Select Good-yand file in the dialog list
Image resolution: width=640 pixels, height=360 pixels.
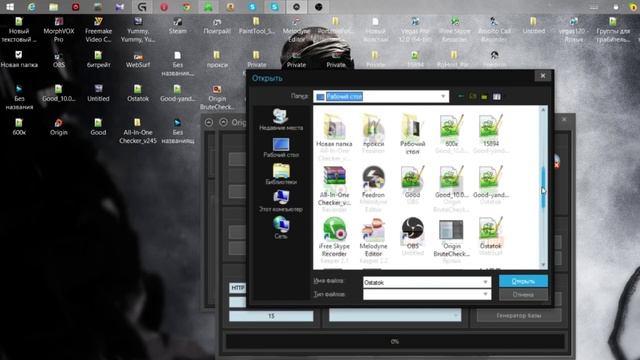point(491,182)
